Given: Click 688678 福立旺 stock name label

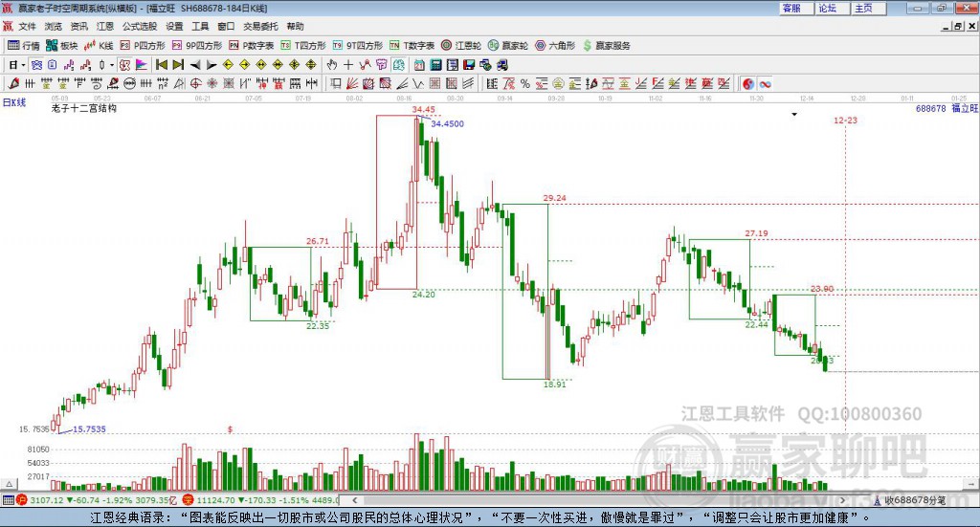Looking at the screenshot, I should 947,109.
